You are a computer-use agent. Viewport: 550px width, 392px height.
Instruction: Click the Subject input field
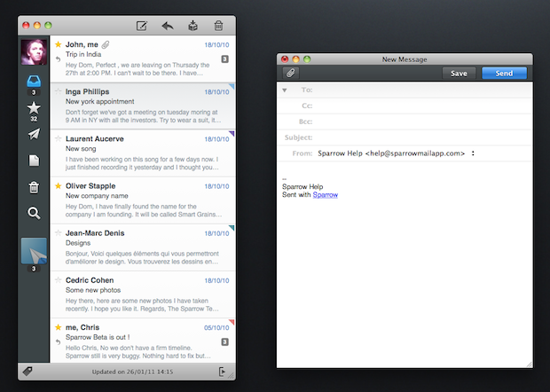click(417, 137)
